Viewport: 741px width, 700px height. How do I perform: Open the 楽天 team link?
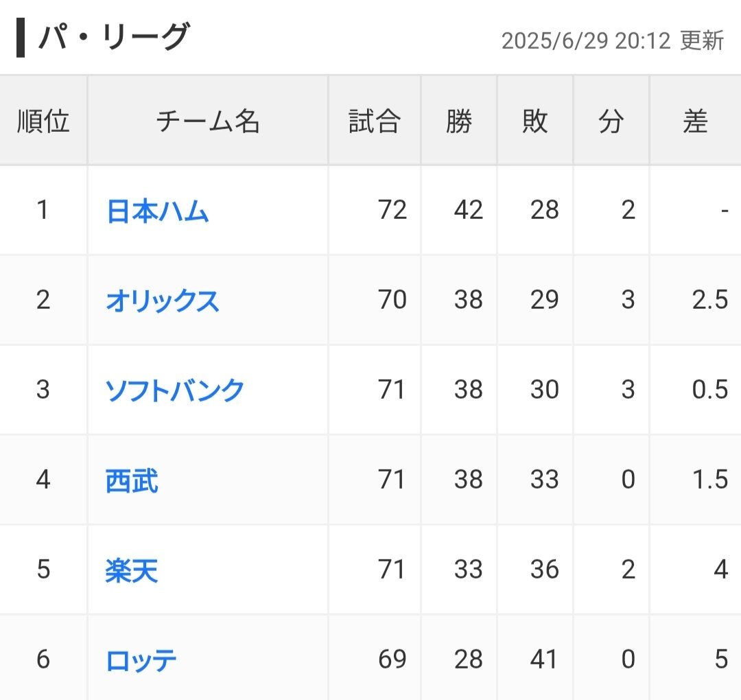[131, 570]
